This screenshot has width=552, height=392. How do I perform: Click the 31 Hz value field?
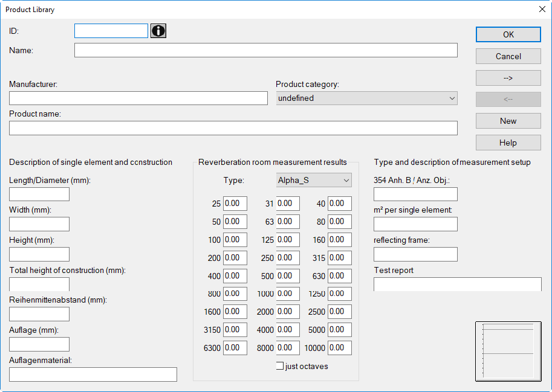288,204
